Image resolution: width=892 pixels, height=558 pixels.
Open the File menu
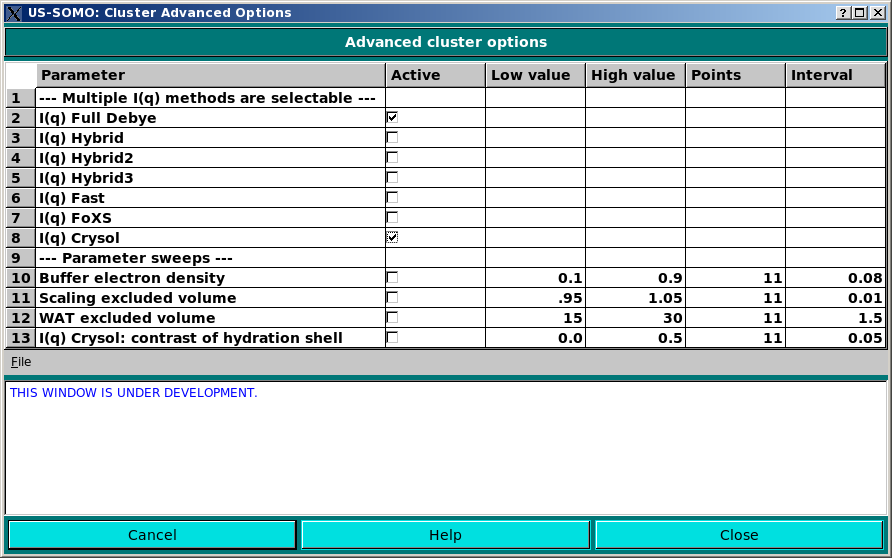coord(21,362)
